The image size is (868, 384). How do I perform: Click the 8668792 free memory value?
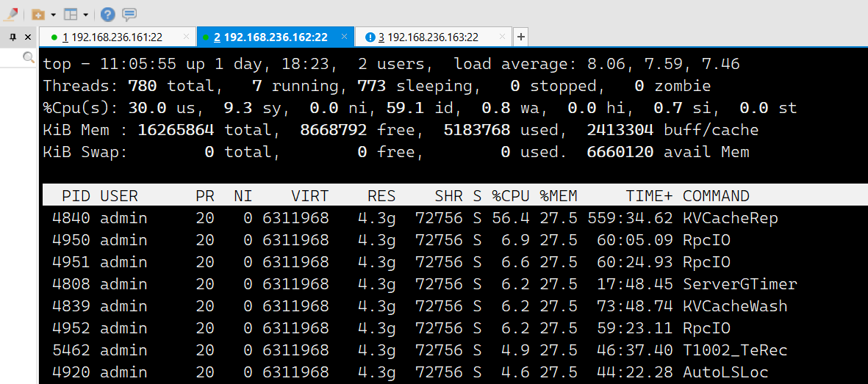[x=333, y=130]
